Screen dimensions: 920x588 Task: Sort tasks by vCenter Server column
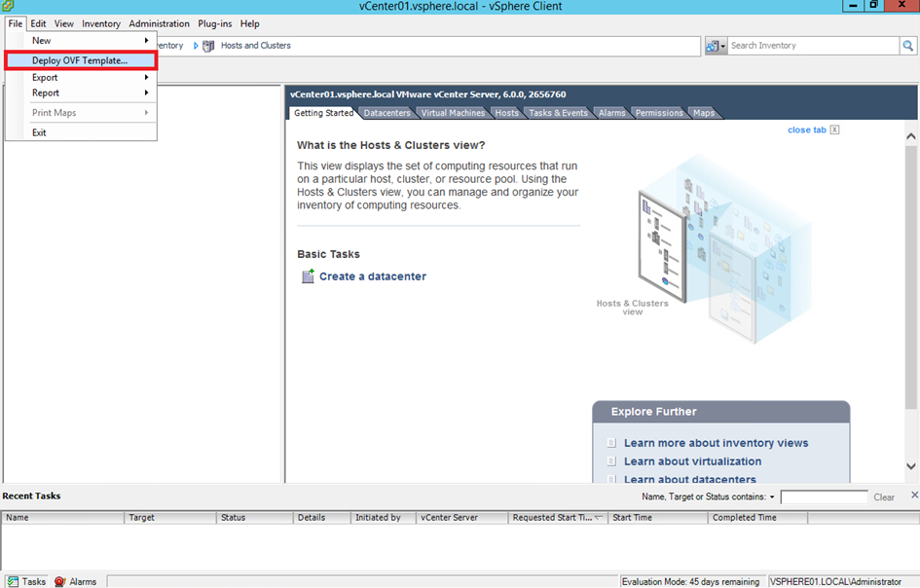[461, 518]
